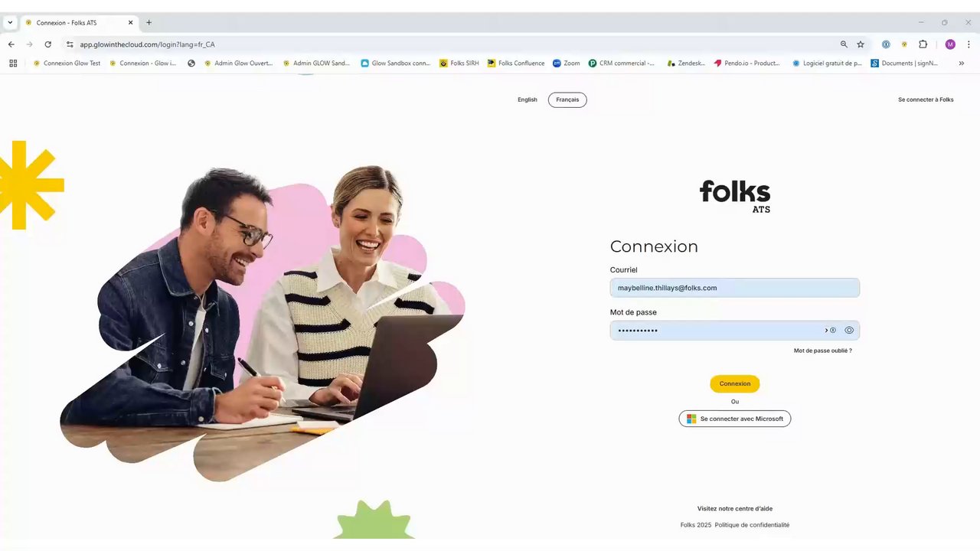
Task: Toggle password visibility eye icon
Action: tap(849, 331)
